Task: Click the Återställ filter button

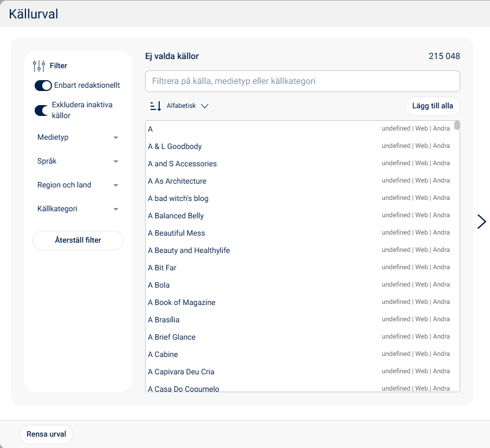Action: click(78, 240)
